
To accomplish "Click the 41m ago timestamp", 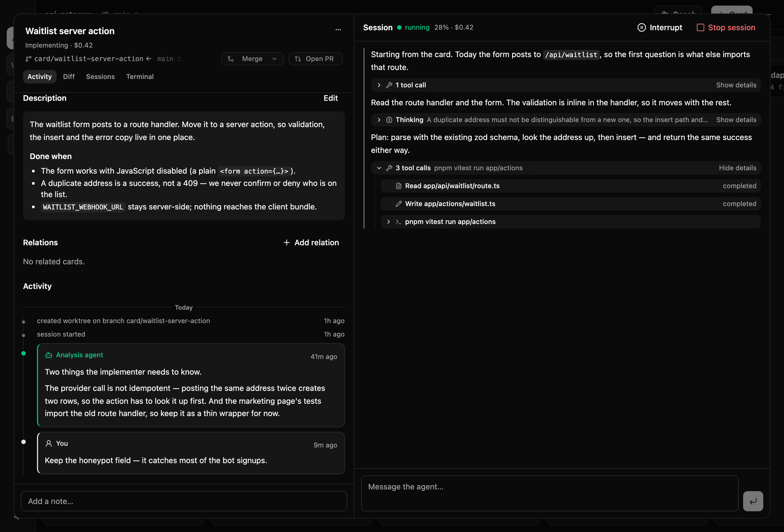I will (324, 356).
